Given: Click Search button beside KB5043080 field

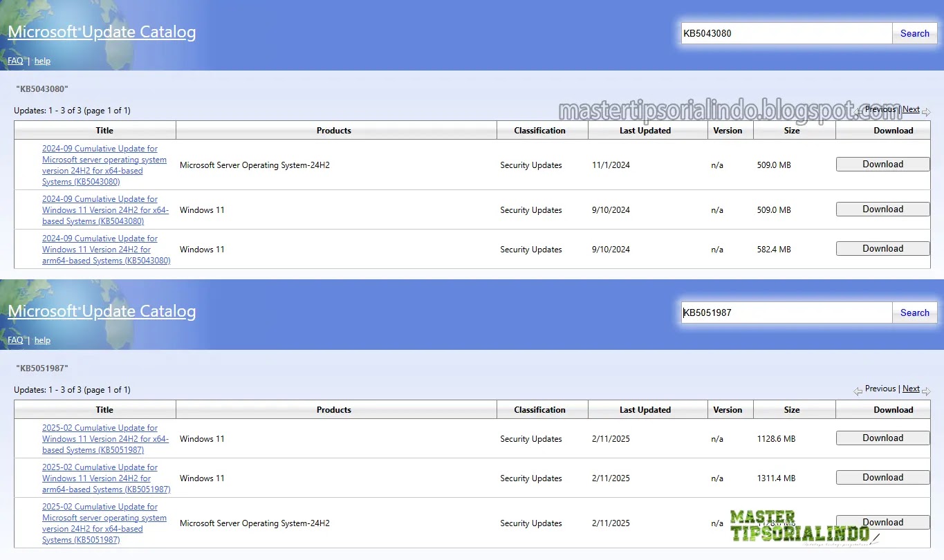Looking at the screenshot, I should pyautogui.click(x=914, y=33).
